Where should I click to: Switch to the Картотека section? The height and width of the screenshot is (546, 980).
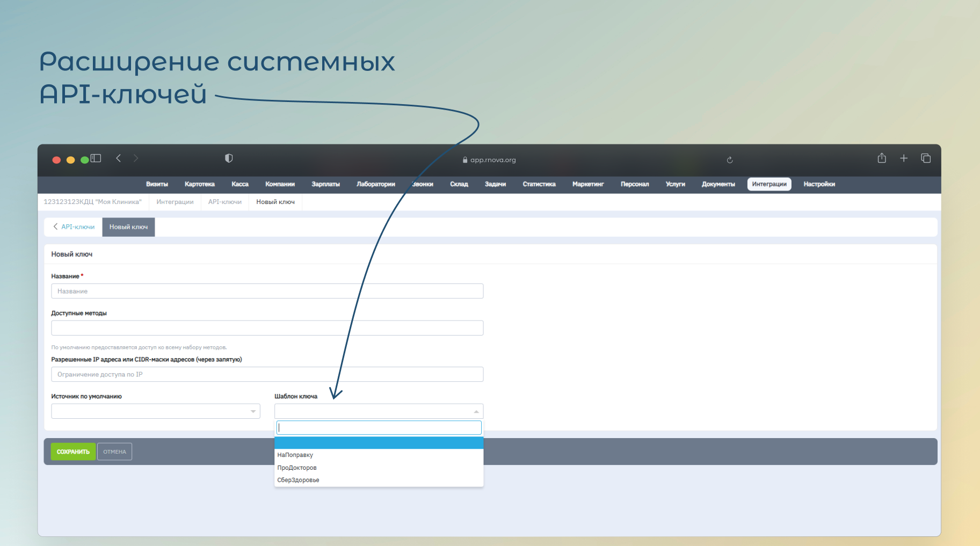[x=199, y=184]
